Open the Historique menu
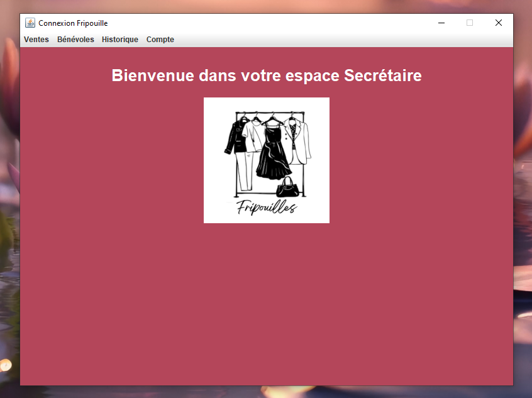532x398 pixels. (x=119, y=39)
